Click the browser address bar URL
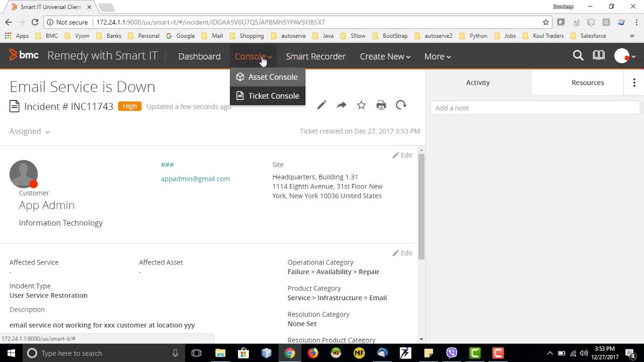 coord(211,22)
